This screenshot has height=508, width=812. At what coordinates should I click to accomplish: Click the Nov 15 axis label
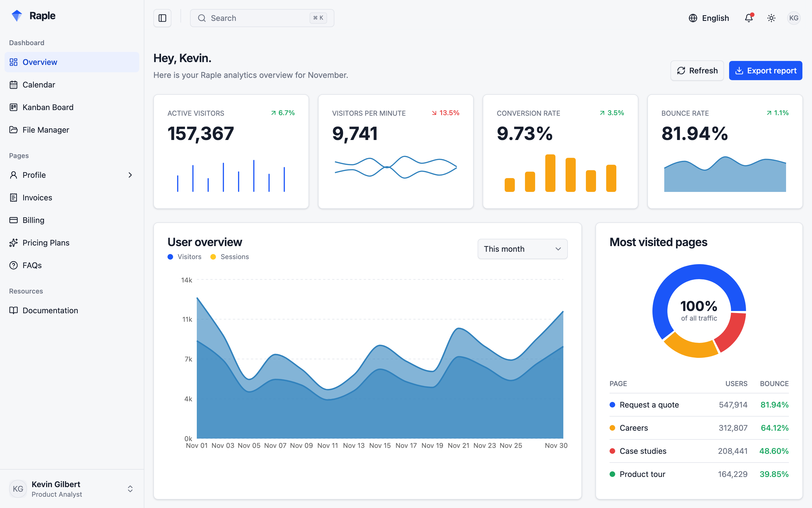click(x=380, y=446)
